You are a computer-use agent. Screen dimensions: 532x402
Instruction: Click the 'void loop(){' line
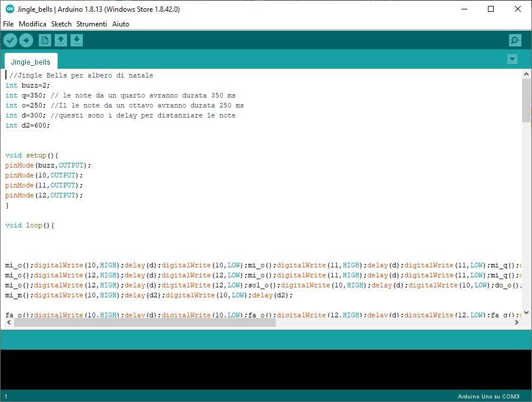pos(30,225)
